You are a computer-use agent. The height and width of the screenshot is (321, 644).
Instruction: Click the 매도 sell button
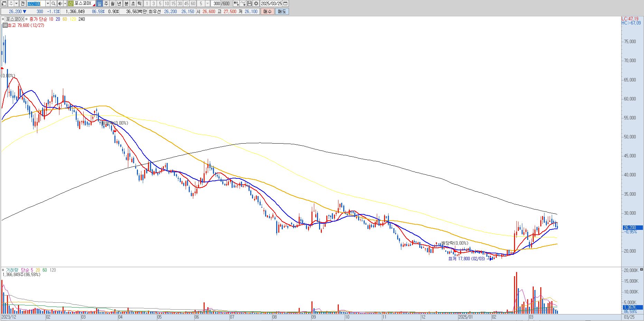[282, 11]
